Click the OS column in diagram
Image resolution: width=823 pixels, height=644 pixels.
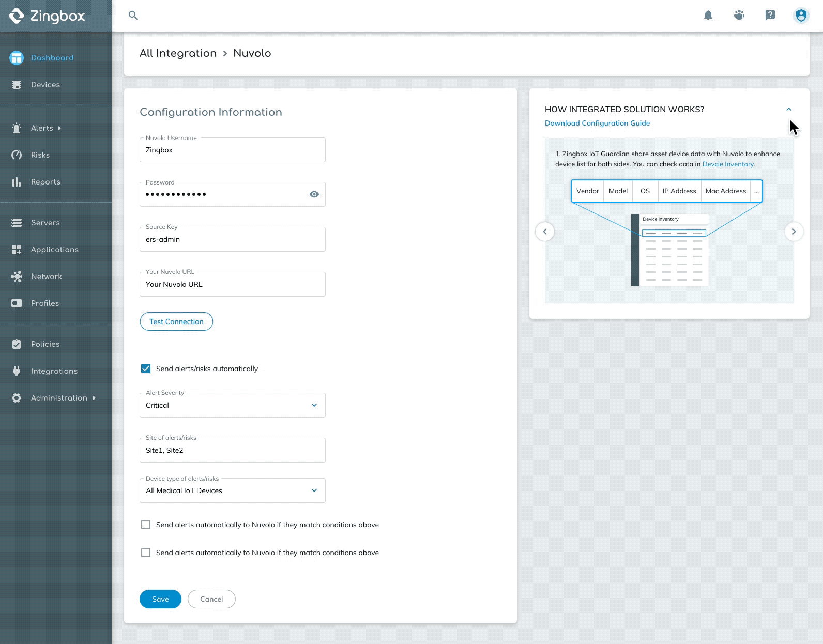(645, 191)
